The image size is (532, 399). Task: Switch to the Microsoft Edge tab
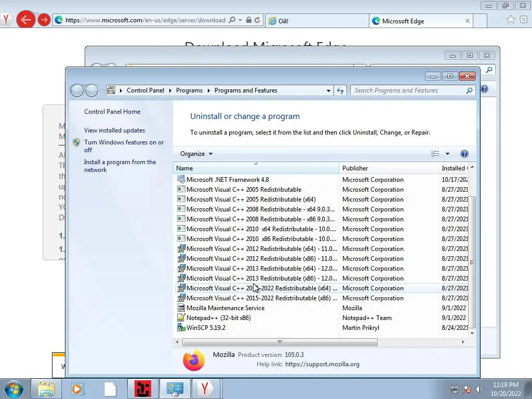tap(421, 21)
